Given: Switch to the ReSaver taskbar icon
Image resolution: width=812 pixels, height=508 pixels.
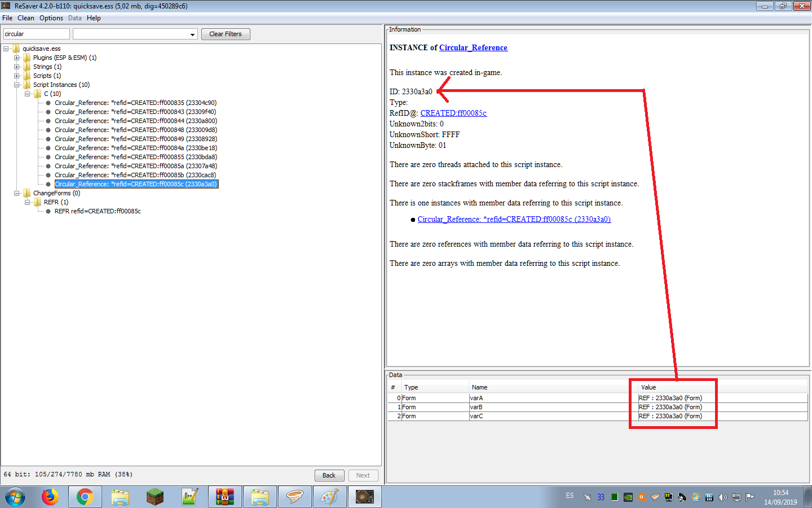Looking at the screenshot, I should 365,497.
